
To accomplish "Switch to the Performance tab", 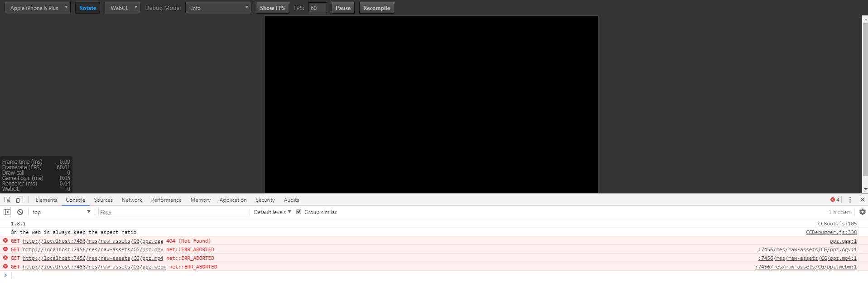I will (166, 200).
